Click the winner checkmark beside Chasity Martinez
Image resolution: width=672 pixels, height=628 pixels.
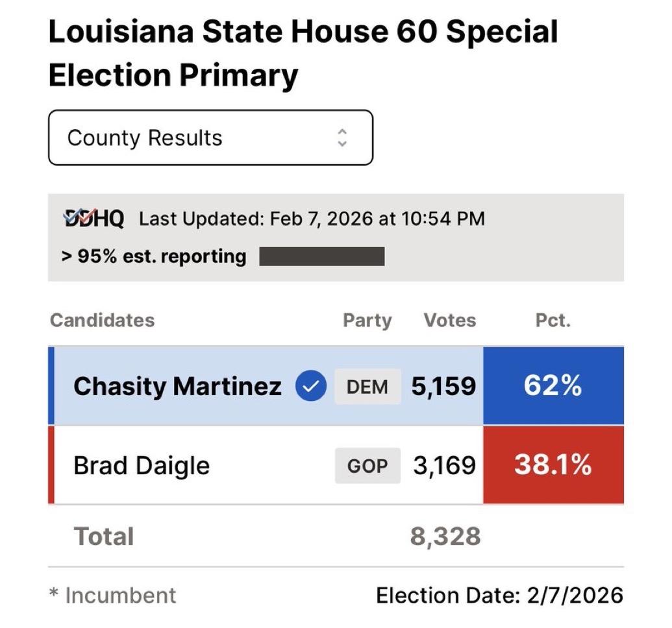[310, 387]
